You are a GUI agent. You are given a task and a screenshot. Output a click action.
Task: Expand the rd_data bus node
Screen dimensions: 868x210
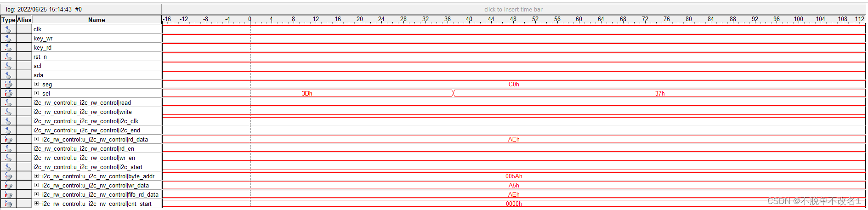coord(36,139)
